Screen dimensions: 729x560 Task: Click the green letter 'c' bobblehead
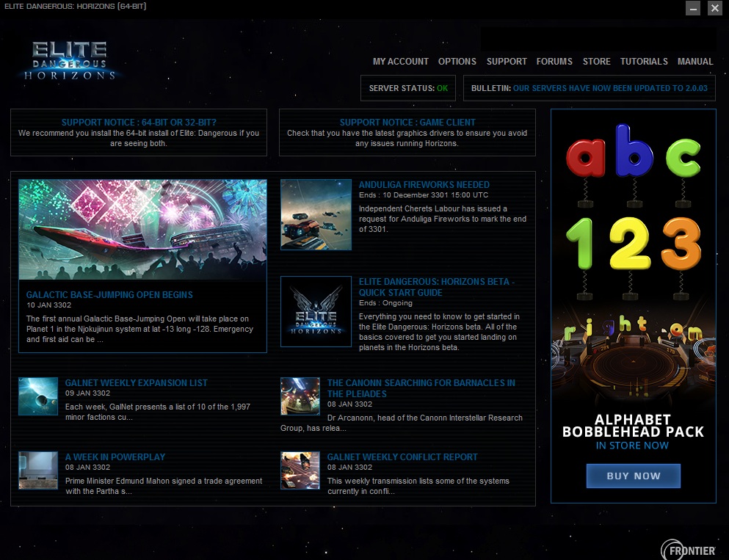pos(683,158)
